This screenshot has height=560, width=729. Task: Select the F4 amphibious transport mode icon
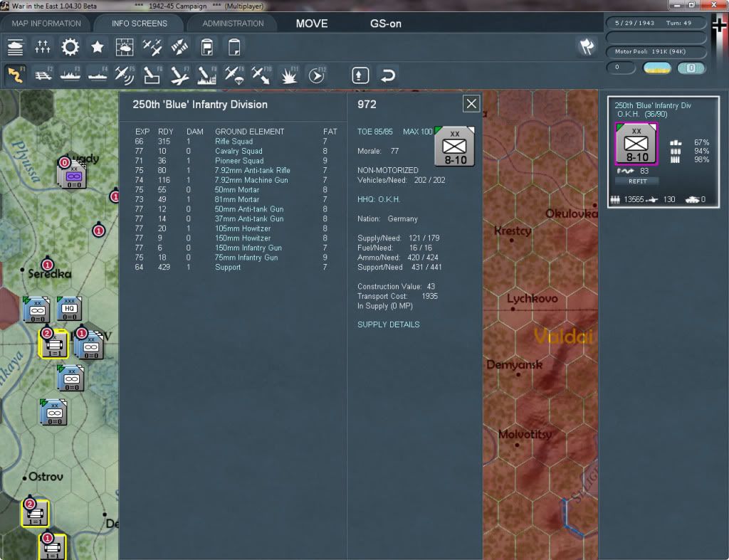pyautogui.click(x=98, y=75)
